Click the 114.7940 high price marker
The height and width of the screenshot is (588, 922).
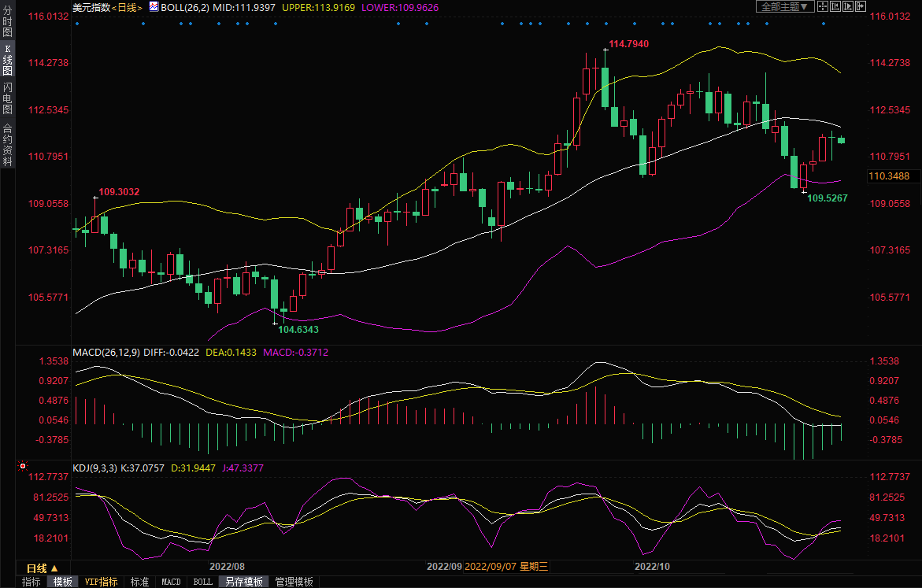[628, 44]
